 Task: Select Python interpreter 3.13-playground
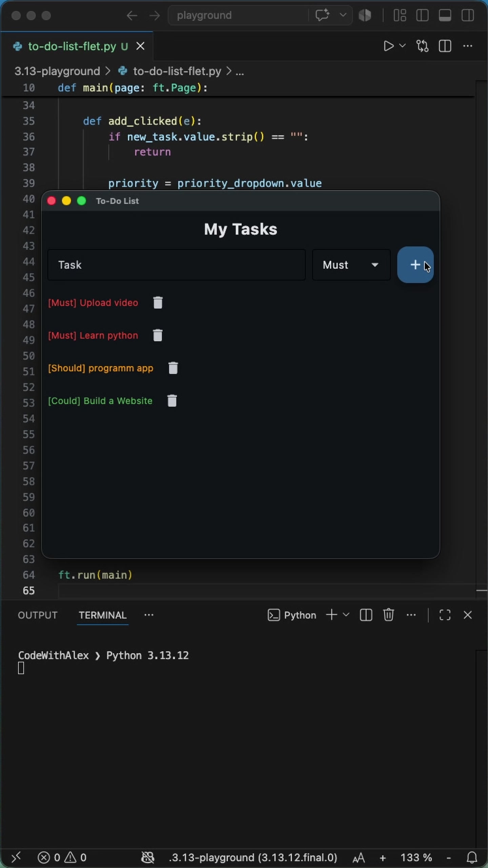[x=253, y=857]
